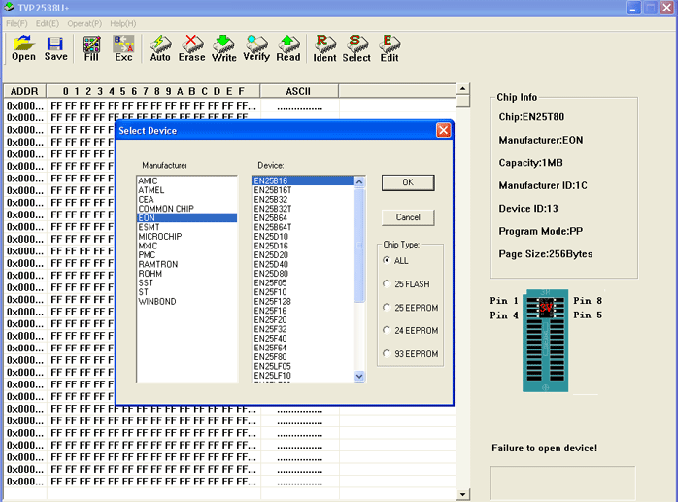
Task: Click the Ident chip toolbar icon
Action: click(325, 47)
